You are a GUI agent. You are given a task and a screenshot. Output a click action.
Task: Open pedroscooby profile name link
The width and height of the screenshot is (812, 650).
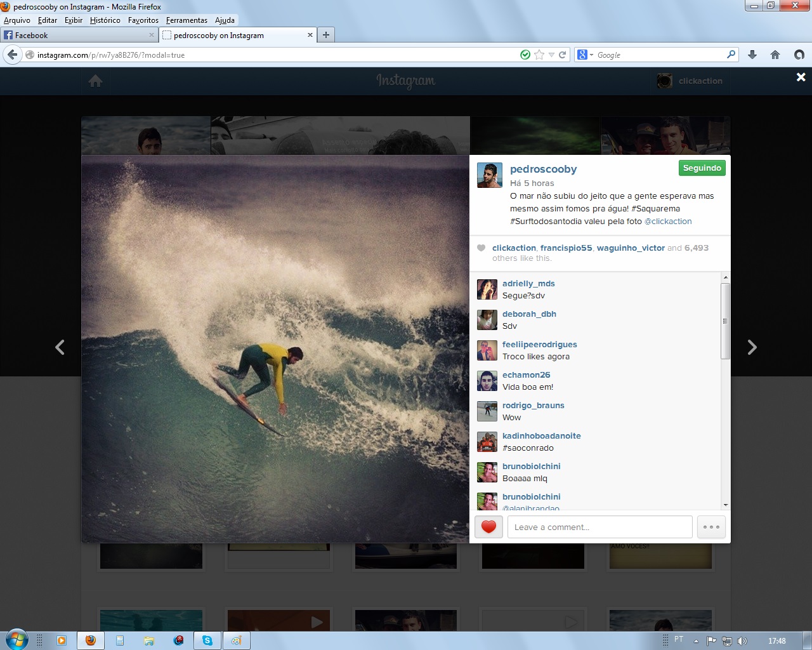543,169
